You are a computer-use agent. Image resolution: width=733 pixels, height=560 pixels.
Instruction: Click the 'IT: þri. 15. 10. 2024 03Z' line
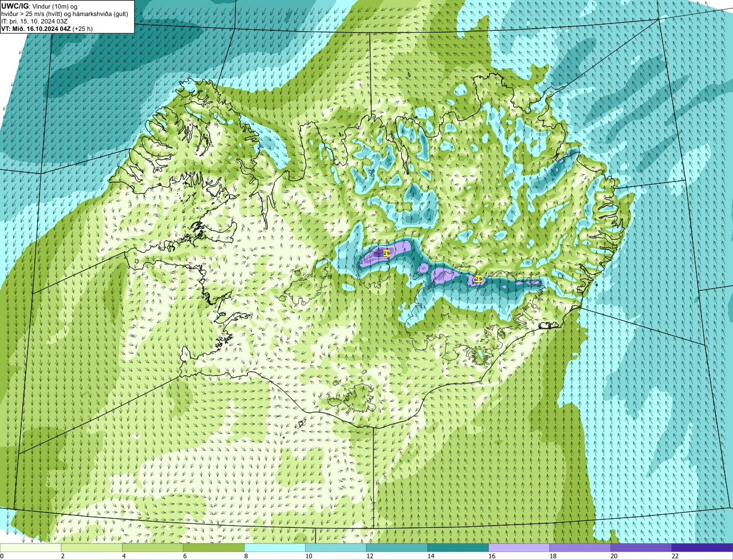coord(34,21)
